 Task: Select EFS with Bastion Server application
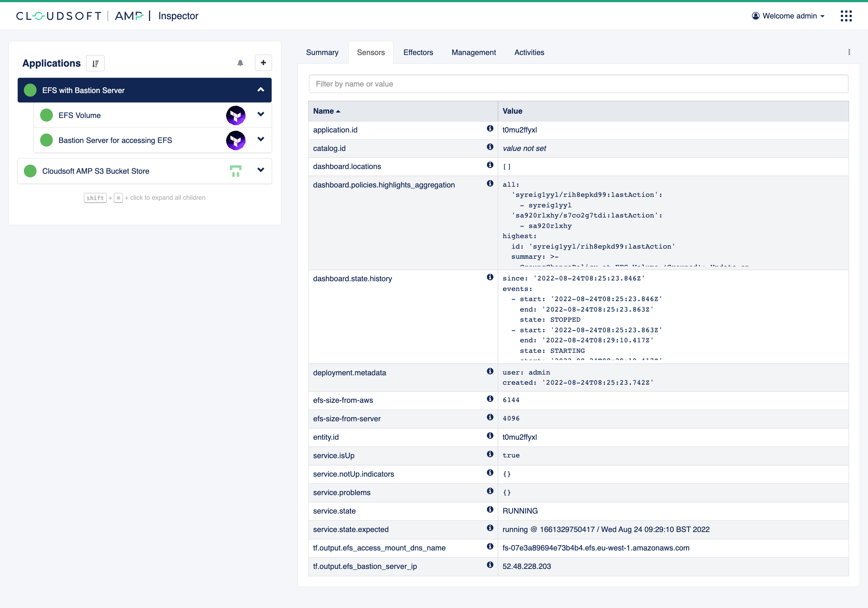144,90
